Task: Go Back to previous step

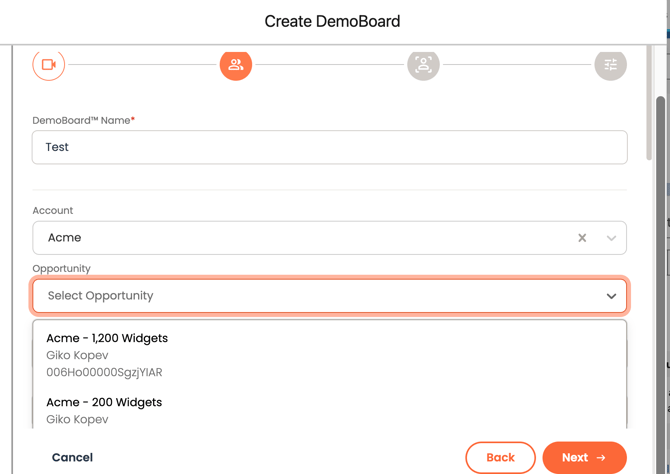Action: tap(500, 458)
